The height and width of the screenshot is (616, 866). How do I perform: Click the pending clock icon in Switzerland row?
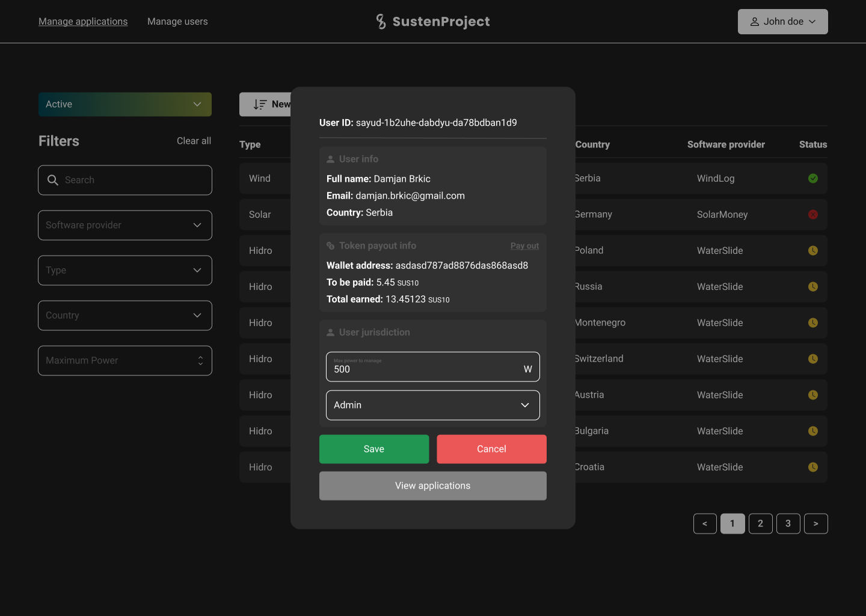pyautogui.click(x=813, y=359)
